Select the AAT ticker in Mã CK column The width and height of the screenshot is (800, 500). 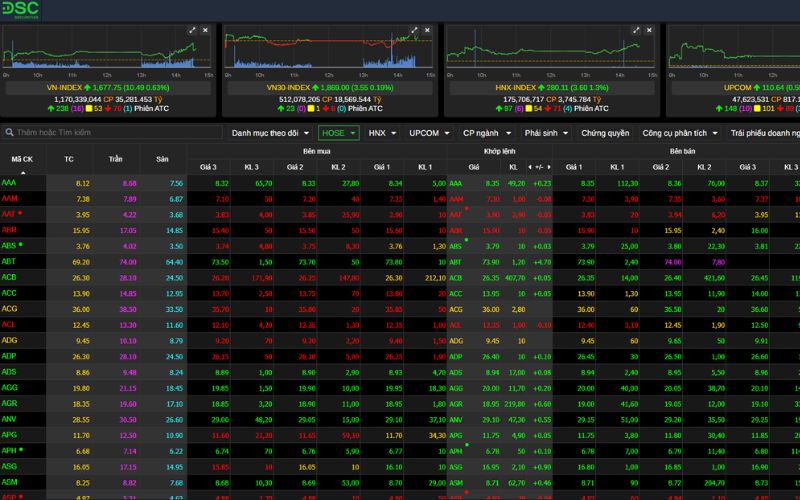(x=8, y=214)
